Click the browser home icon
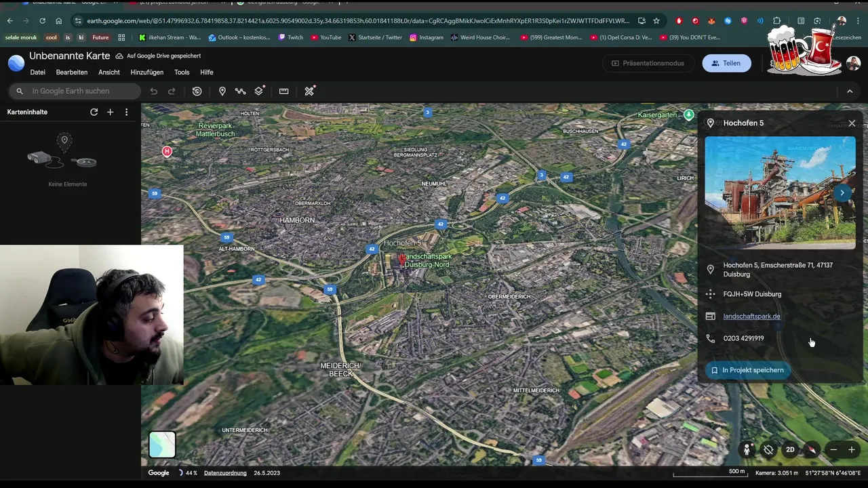 tap(58, 21)
